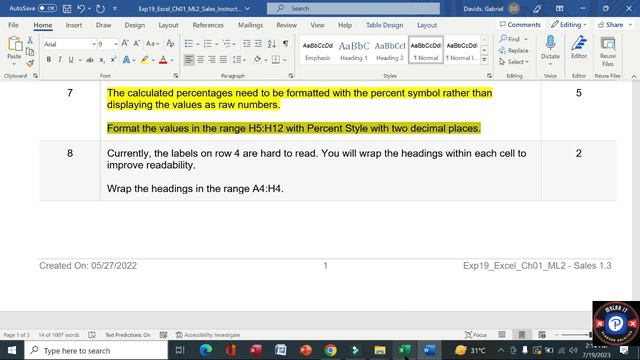Switch to Print Layout view in status bar
The height and width of the screenshot is (360, 640).
click(x=522, y=335)
